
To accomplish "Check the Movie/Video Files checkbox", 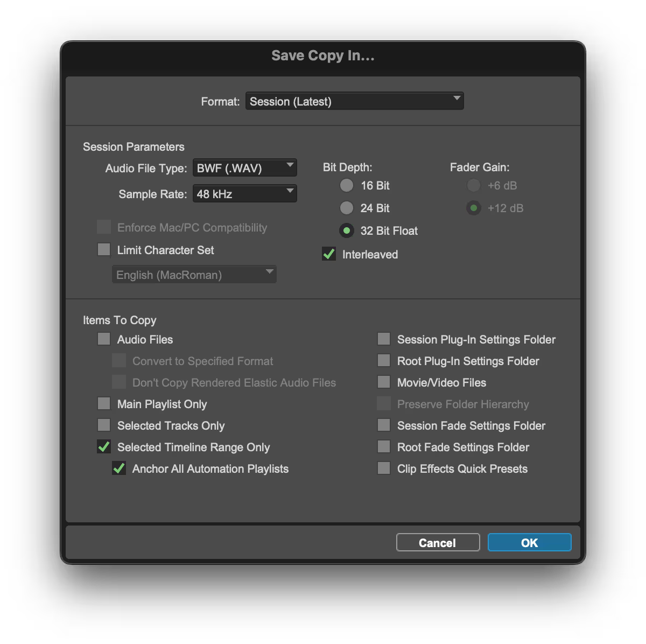I will 384,382.
